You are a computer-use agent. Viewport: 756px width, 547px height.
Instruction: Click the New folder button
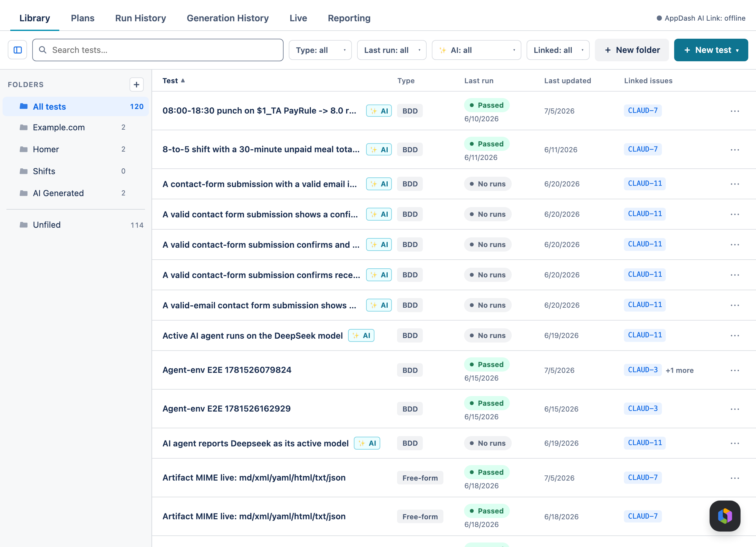click(x=632, y=50)
